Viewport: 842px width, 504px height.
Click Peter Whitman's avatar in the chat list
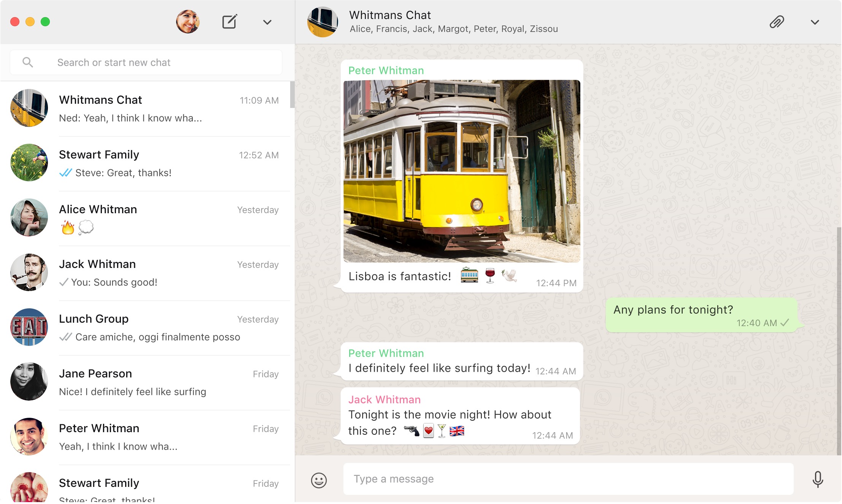(x=29, y=436)
